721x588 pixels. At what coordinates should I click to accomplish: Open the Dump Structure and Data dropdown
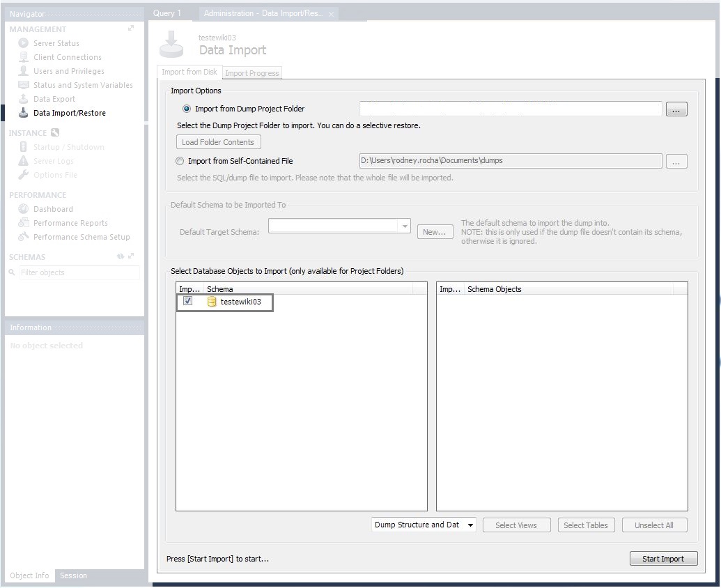(x=424, y=525)
